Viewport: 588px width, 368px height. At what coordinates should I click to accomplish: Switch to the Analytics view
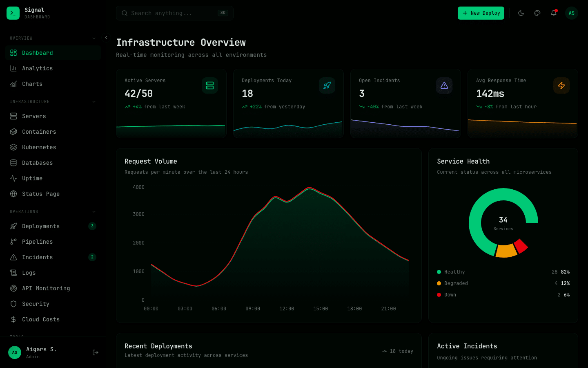36,68
